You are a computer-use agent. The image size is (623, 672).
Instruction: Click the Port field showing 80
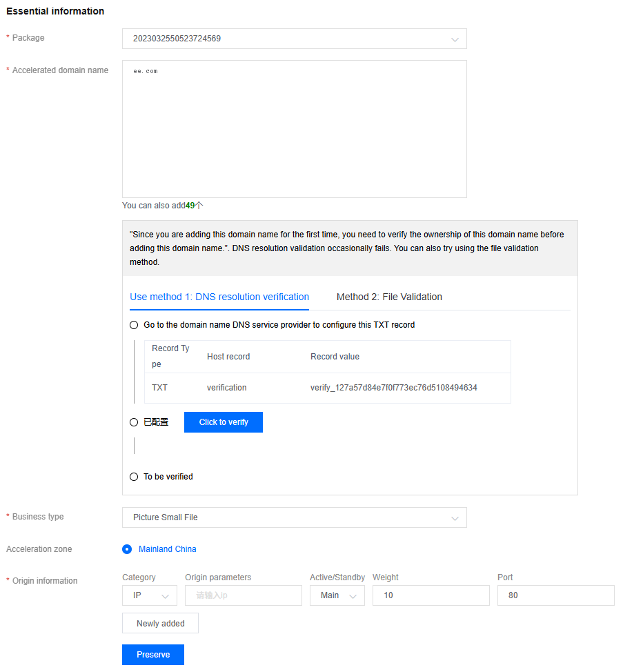point(555,595)
